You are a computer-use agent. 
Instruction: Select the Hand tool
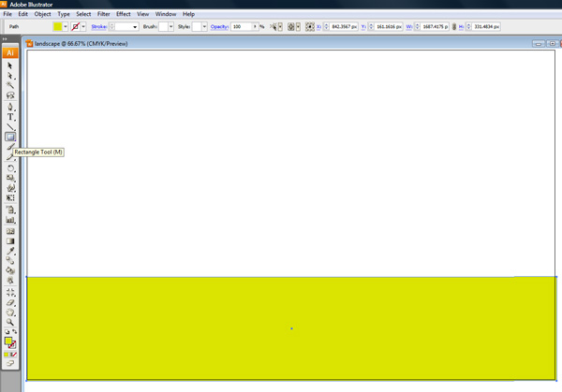pos(10,312)
